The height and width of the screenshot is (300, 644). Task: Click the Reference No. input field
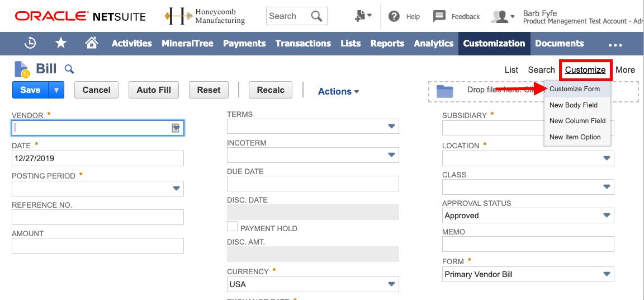[x=98, y=217]
